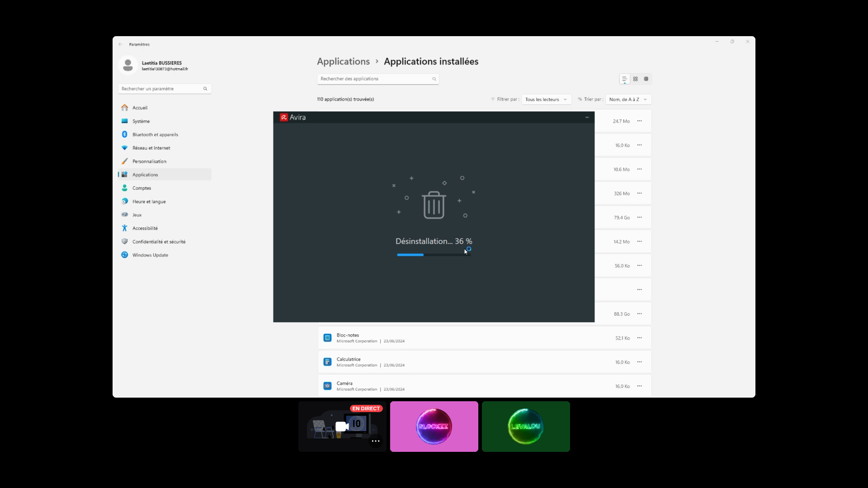Click the 'Filtrer par :' label
This screenshot has width=868, height=488.
(508, 99)
